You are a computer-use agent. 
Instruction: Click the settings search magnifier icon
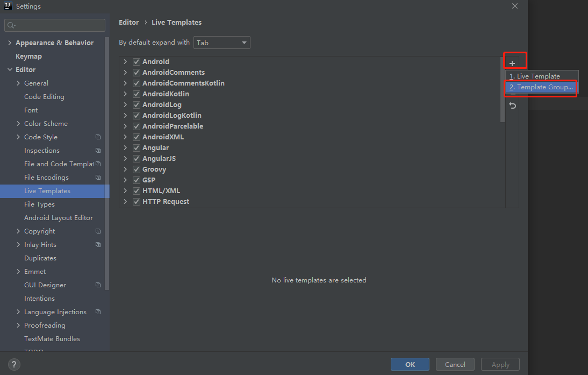point(11,25)
